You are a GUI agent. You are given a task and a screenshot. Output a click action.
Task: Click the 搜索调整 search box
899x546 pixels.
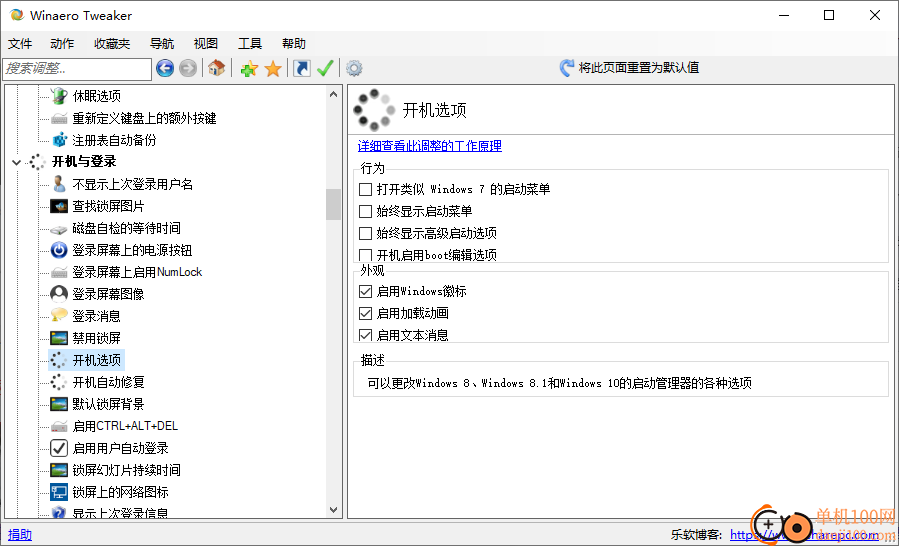coord(77,69)
